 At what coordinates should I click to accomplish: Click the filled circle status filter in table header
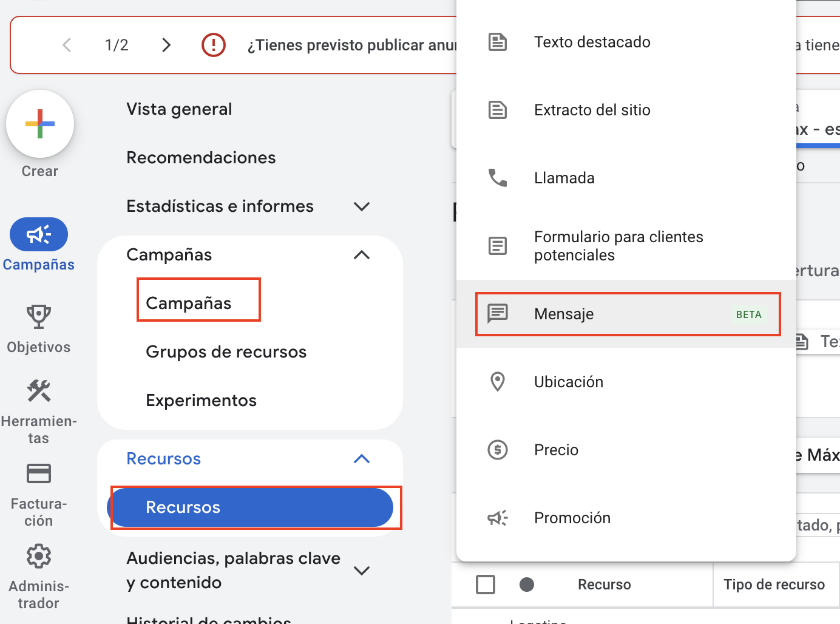coord(526,584)
